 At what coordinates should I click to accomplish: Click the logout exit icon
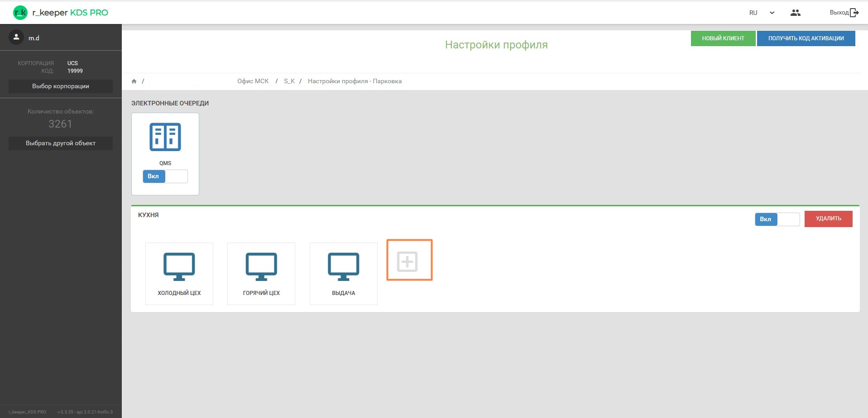coord(854,13)
